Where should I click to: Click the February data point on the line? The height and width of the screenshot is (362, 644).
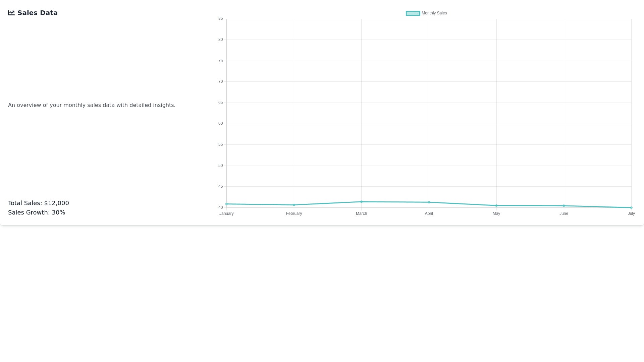click(x=294, y=205)
